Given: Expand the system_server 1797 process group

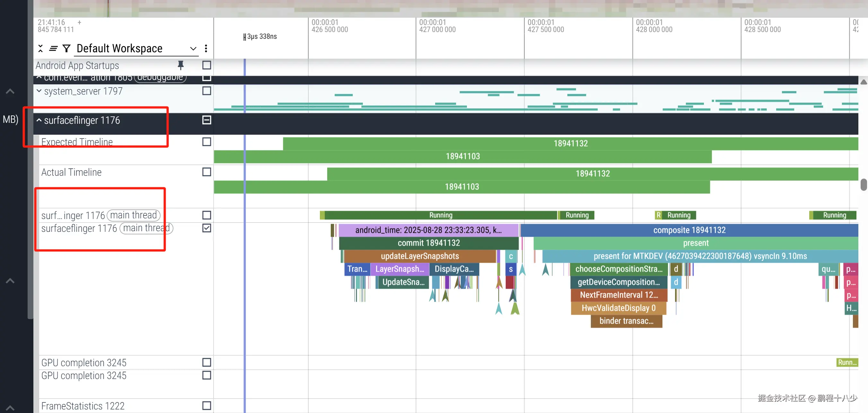Looking at the screenshot, I should tap(39, 91).
